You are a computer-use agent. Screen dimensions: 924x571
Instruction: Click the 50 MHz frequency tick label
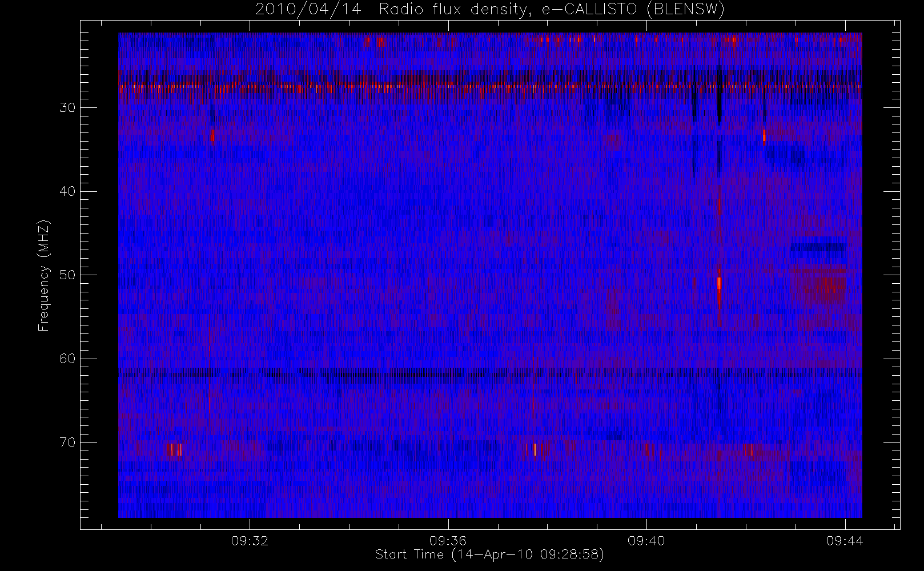pyautogui.click(x=67, y=275)
